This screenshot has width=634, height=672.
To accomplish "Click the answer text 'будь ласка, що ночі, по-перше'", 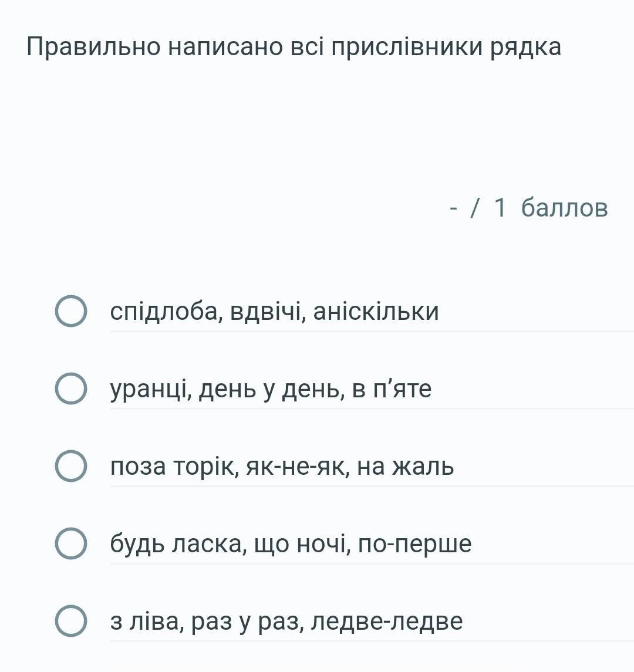I will (291, 544).
